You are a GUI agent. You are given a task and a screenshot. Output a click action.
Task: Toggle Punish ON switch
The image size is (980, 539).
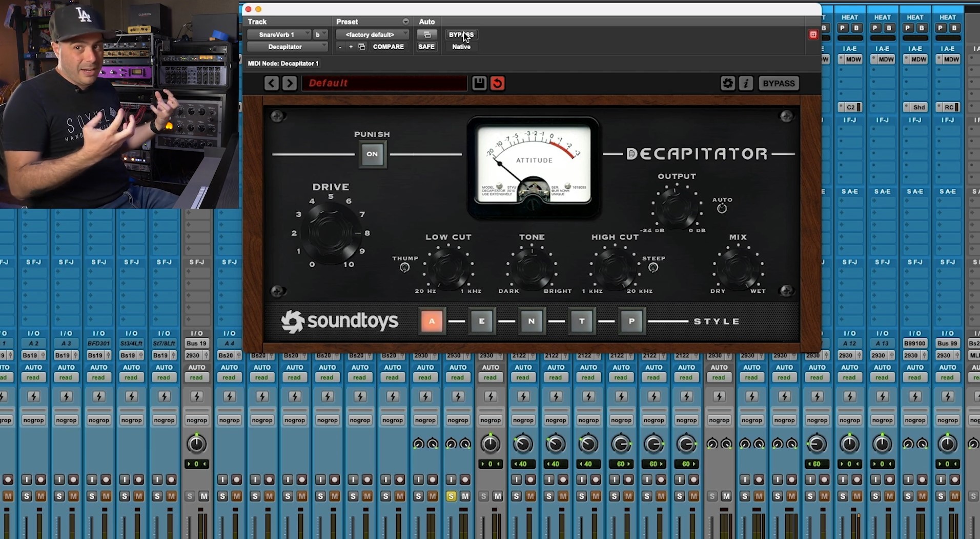tap(372, 154)
